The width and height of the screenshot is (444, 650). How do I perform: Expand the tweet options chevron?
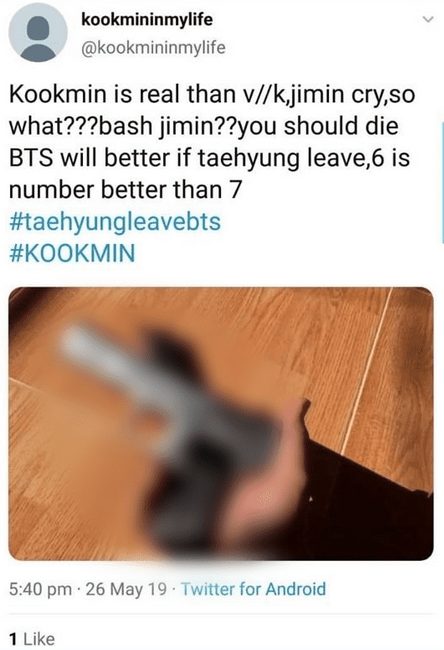click(x=429, y=19)
